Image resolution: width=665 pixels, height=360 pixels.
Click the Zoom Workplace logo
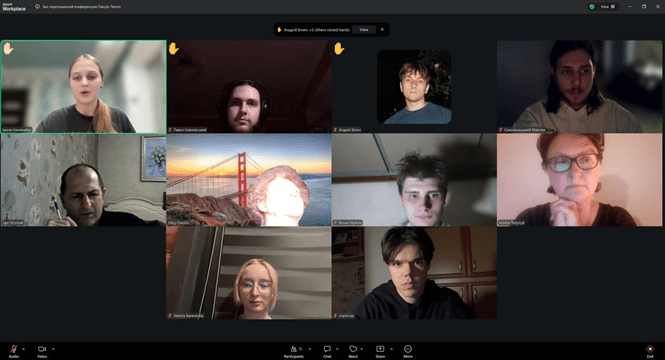[14, 7]
